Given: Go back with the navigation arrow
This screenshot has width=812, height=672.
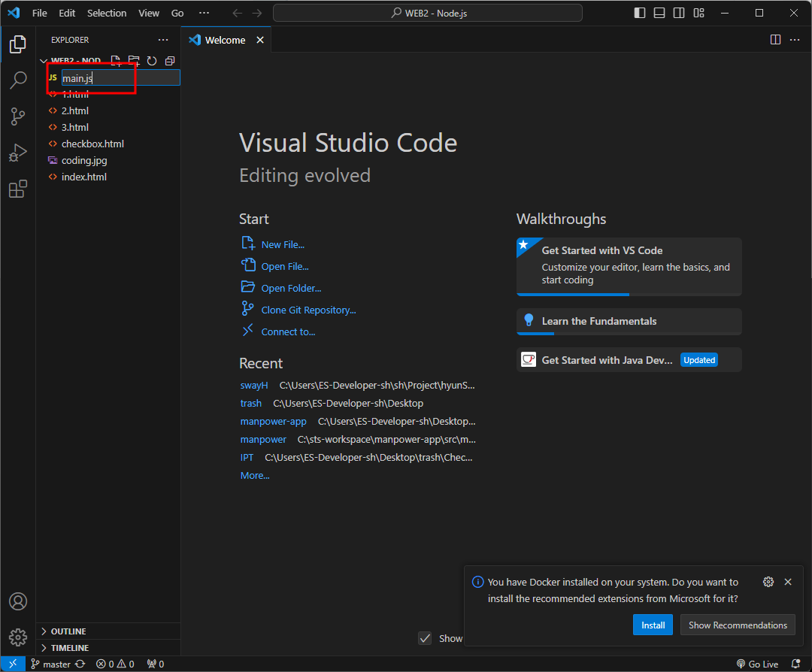Looking at the screenshot, I should (x=237, y=13).
